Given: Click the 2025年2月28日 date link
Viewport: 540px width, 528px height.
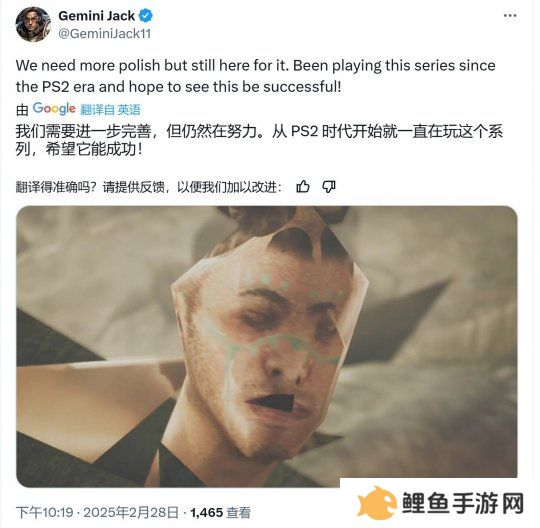Looking at the screenshot, I should [131, 513].
